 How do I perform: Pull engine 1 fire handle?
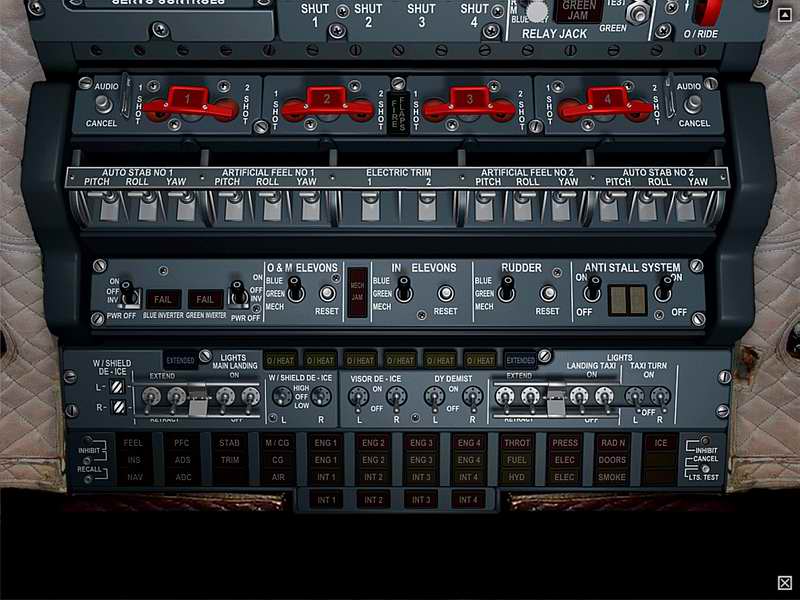point(190,104)
